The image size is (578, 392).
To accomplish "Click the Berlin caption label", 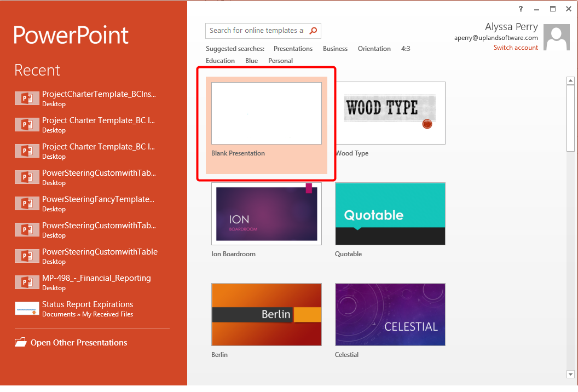I will [219, 355].
